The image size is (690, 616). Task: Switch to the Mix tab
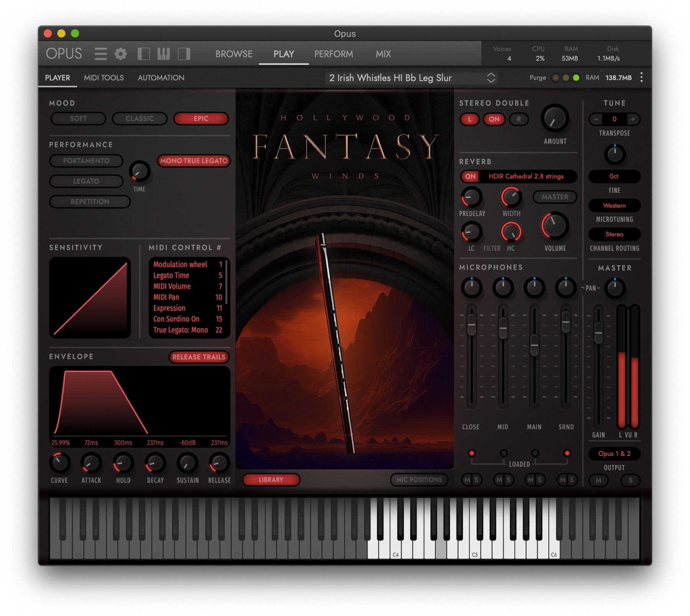click(383, 54)
